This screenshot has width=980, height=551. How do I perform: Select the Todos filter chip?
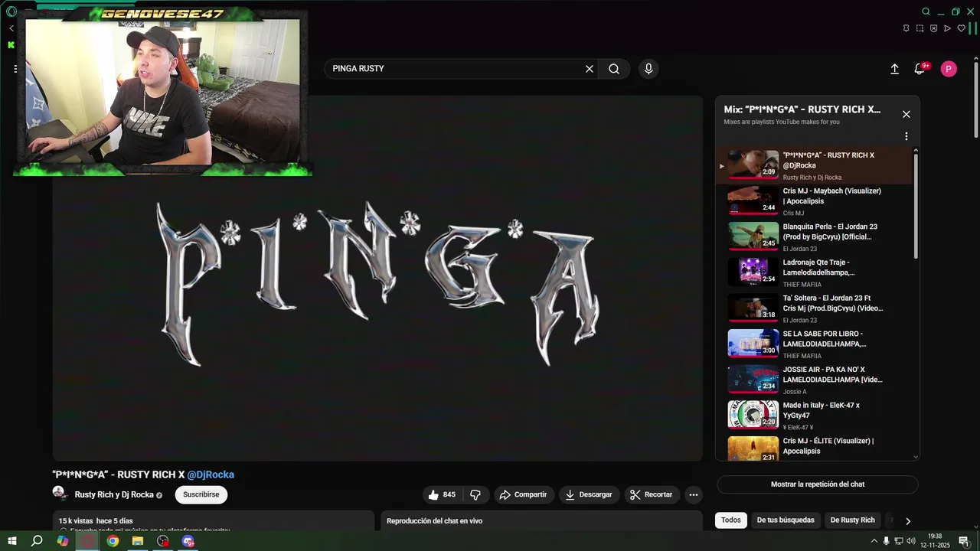point(731,520)
